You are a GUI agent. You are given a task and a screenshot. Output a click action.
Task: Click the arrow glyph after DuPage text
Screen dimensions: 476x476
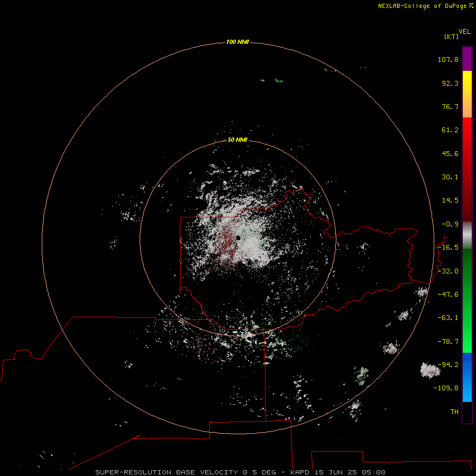[471, 5]
